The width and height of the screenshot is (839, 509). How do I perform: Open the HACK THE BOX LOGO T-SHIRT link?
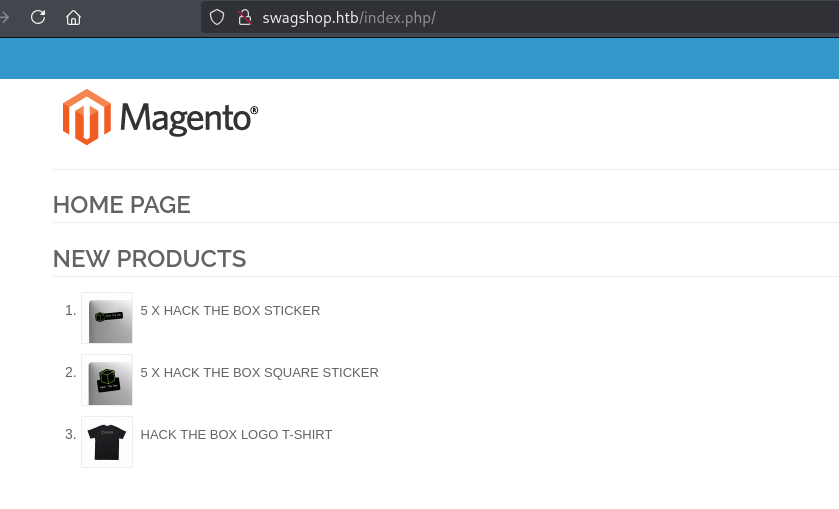(237, 435)
